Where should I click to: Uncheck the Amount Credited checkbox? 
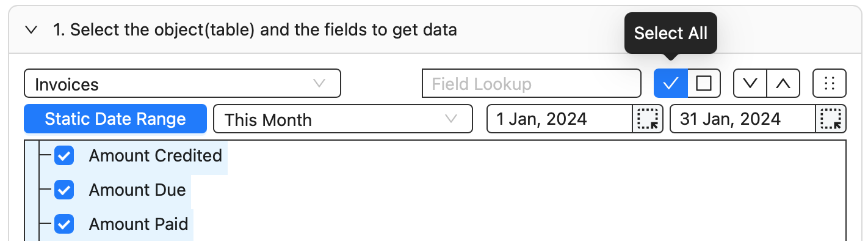tap(64, 156)
